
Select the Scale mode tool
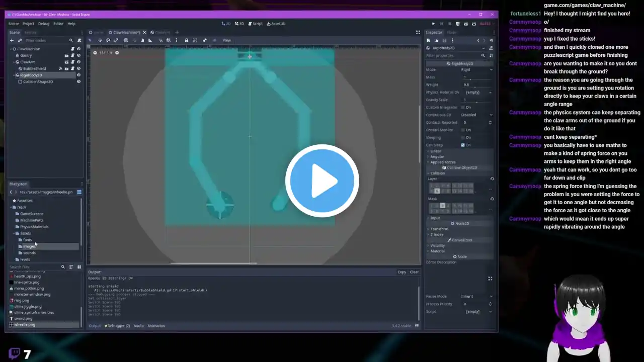pyautogui.click(x=116, y=40)
